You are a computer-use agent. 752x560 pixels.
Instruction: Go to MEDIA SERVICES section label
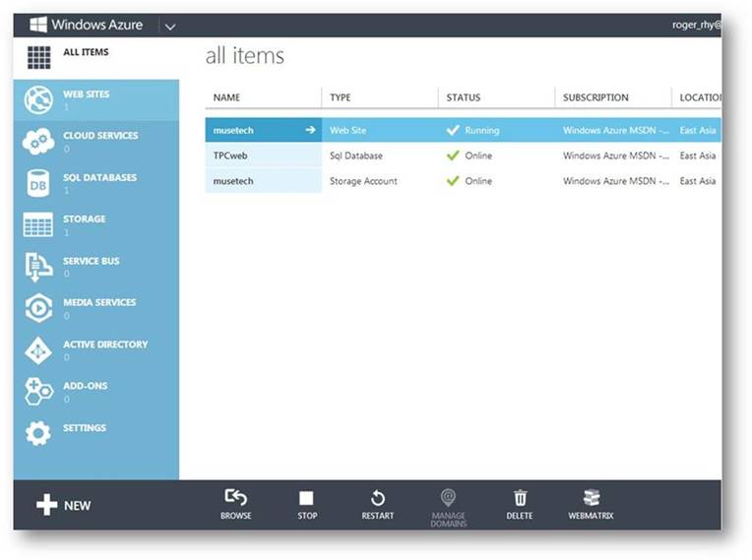[x=99, y=302]
